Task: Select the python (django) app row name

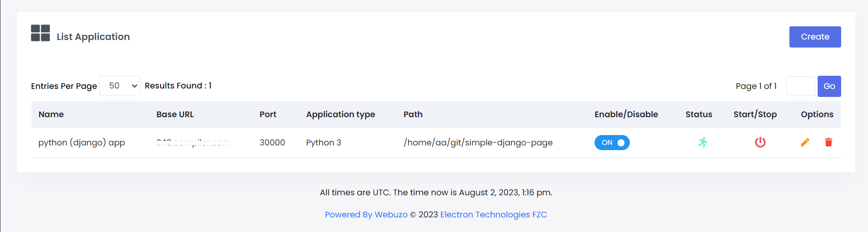Action: tap(81, 143)
